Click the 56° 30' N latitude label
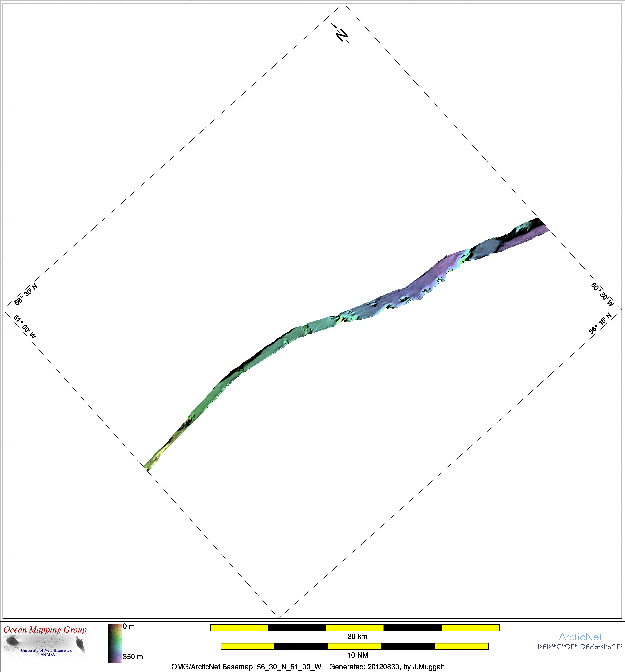The height and width of the screenshot is (672, 625). point(26,295)
